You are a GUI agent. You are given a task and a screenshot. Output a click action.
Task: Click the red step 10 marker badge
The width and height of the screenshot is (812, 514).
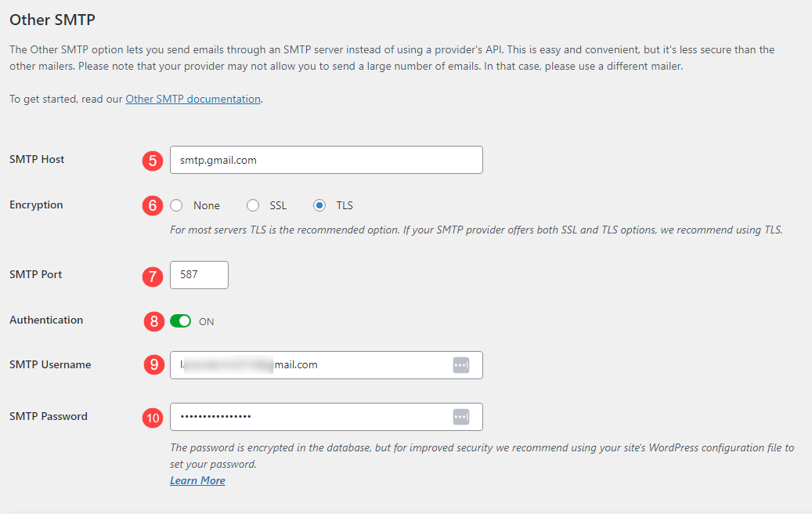(153, 418)
